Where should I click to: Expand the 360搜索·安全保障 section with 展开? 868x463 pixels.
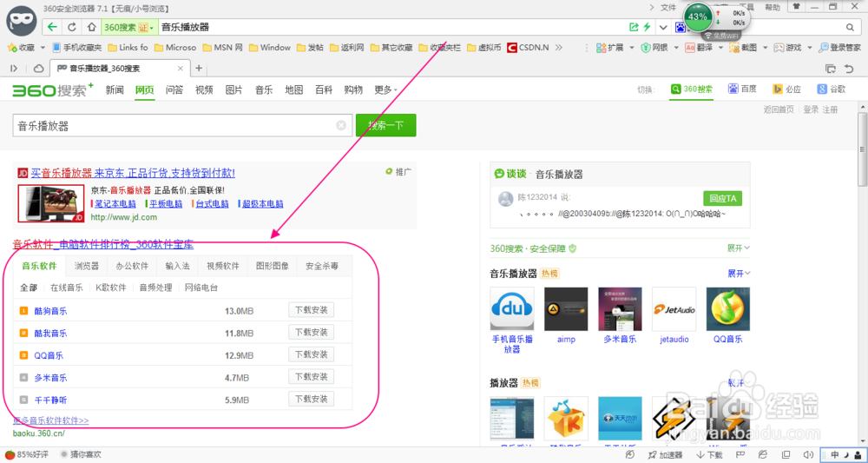coord(739,248)
